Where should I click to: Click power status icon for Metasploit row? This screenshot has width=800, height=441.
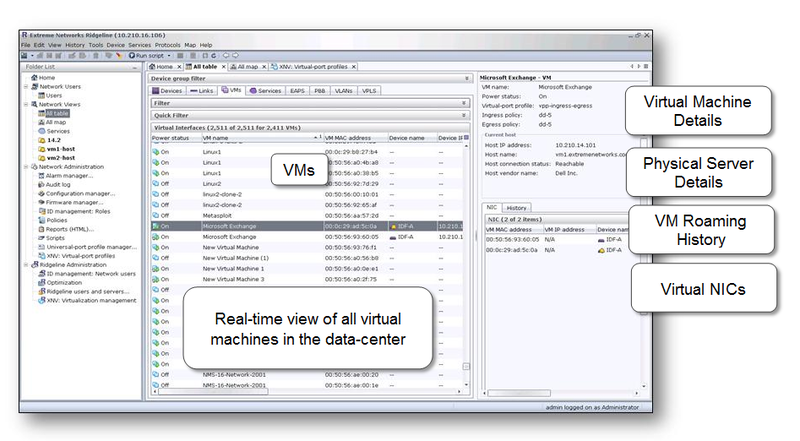156,215
